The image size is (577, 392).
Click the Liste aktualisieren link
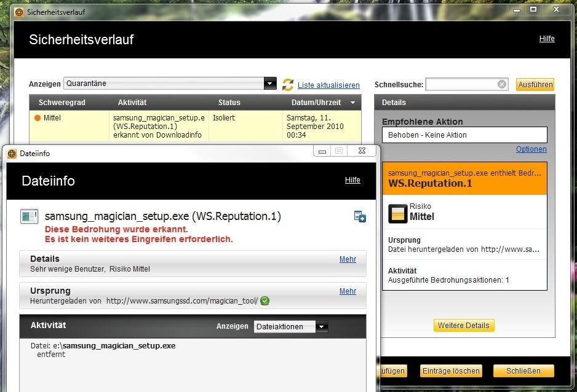click(328, 85)
